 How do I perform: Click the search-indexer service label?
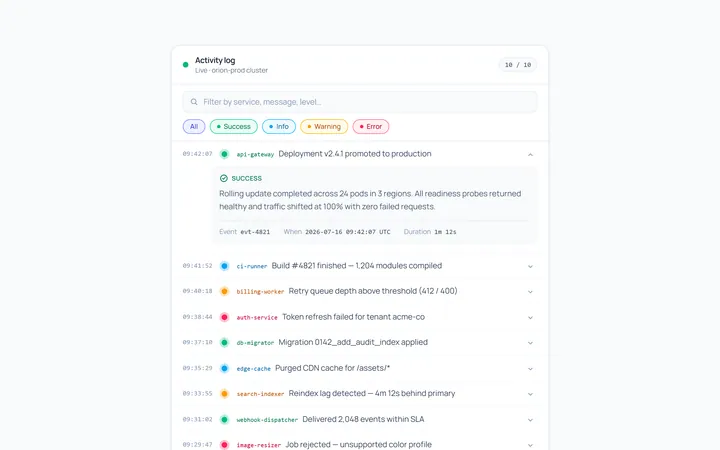click(x=260, y=394)
